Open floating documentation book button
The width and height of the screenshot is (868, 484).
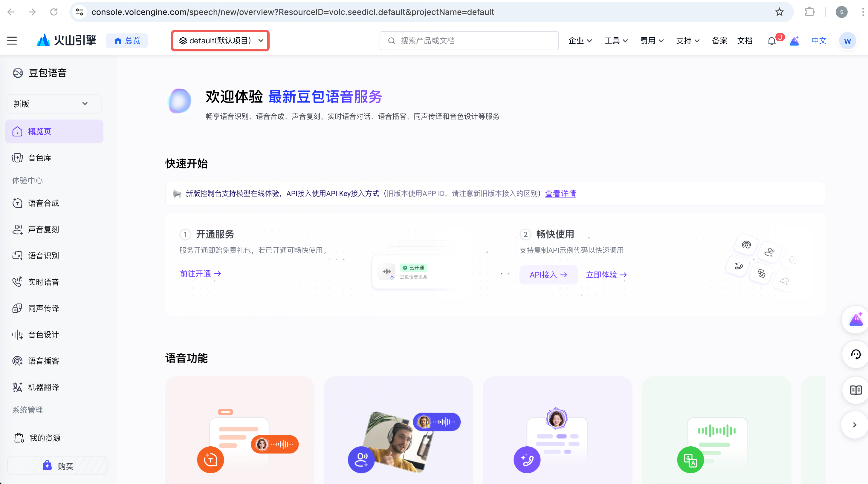tap(855, 390)
